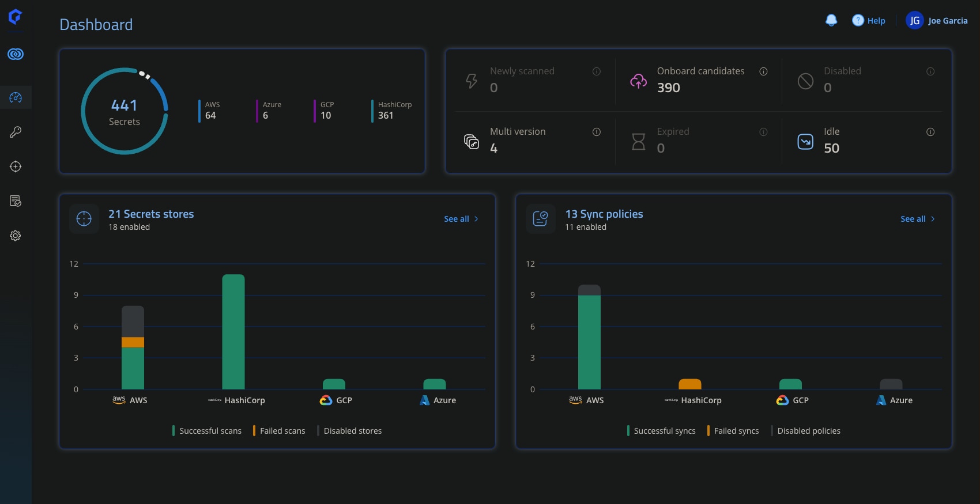The image size is (980, 504).
Task: Click the Secrets stores crosshair card icon
Action: 84,219
